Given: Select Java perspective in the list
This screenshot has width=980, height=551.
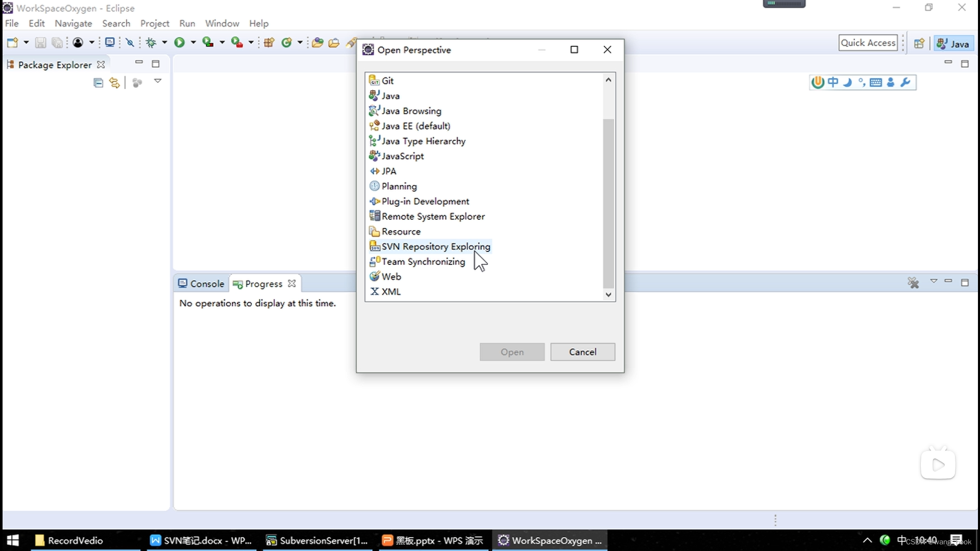Looking at the screenshot, I should (x=384, y=96).
